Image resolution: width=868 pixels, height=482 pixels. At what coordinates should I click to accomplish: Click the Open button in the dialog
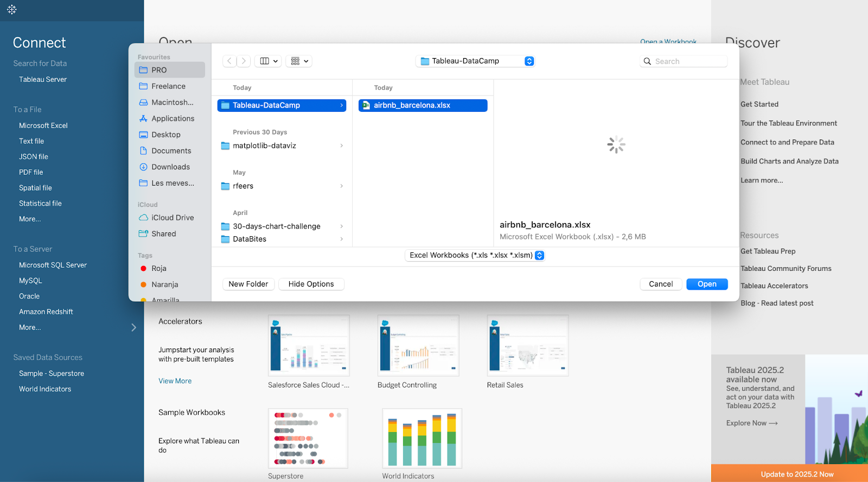[707, 284]
